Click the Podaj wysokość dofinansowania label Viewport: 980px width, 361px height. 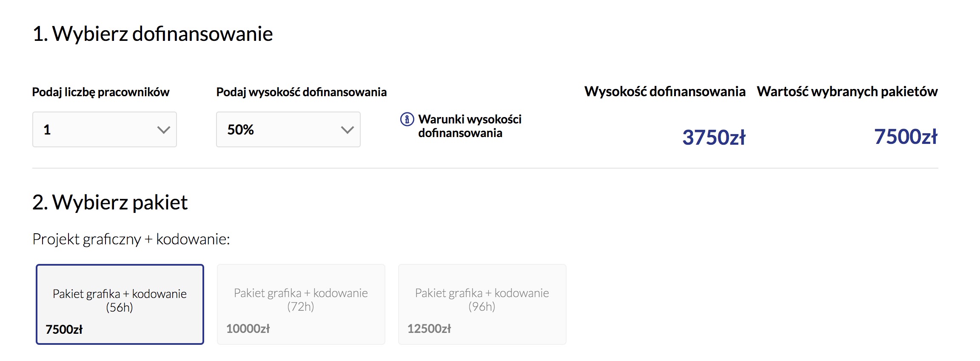[x=302, y=92]
